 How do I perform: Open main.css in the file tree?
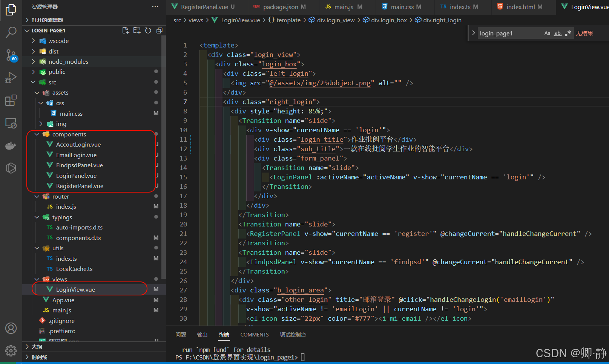point(71,113)
